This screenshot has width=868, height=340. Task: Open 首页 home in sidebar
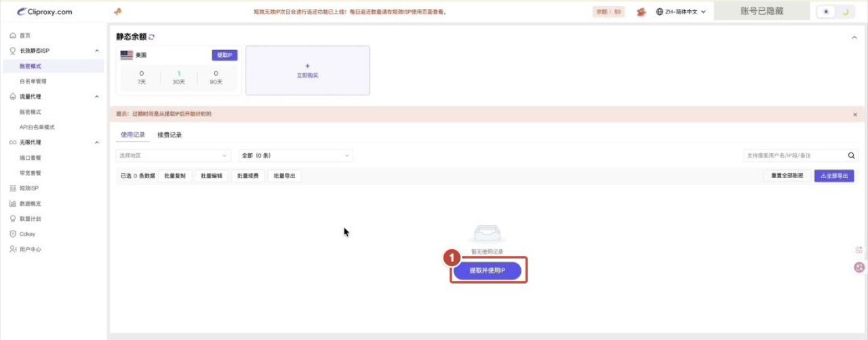click(x=25, y=35)
